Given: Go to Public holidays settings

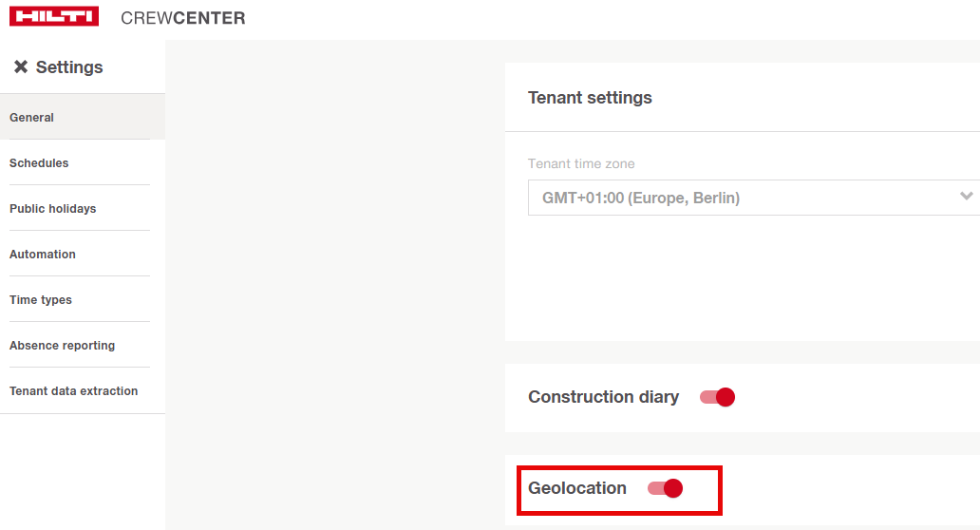Looking at the screenshot, I should (53, 209).
